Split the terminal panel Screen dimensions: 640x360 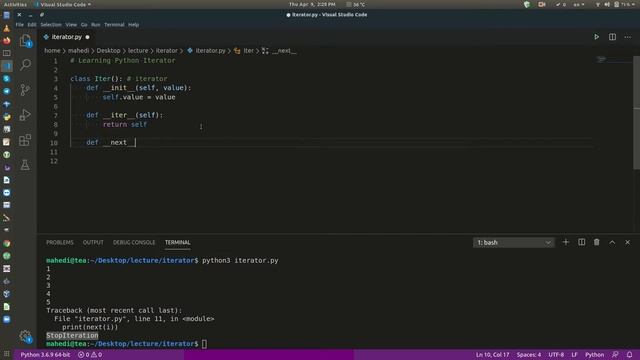(581, 242)
